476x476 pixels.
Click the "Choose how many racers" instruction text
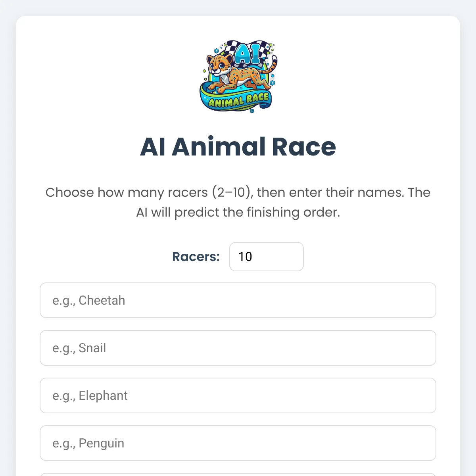tap(127, 192)
